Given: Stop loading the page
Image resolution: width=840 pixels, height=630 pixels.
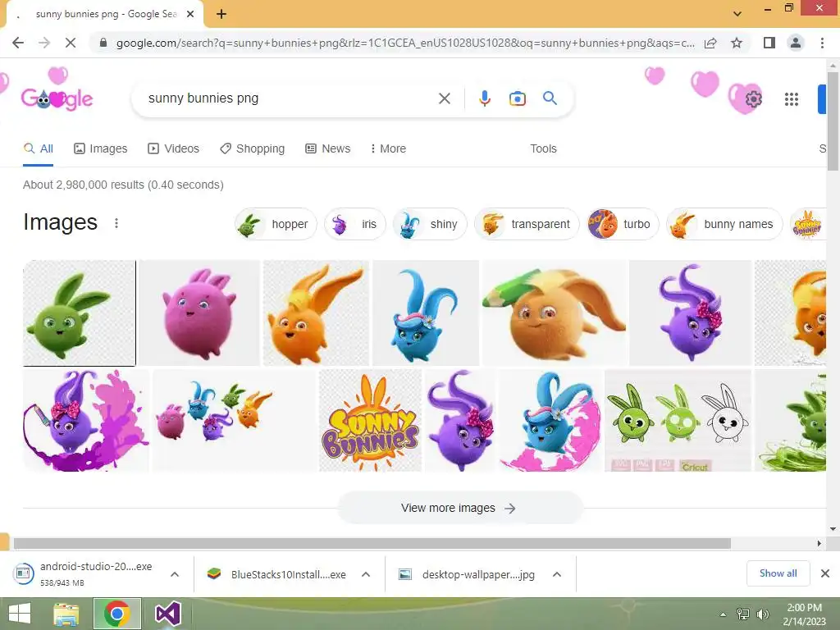Looking at the screenshot, I should pos(71,43).
